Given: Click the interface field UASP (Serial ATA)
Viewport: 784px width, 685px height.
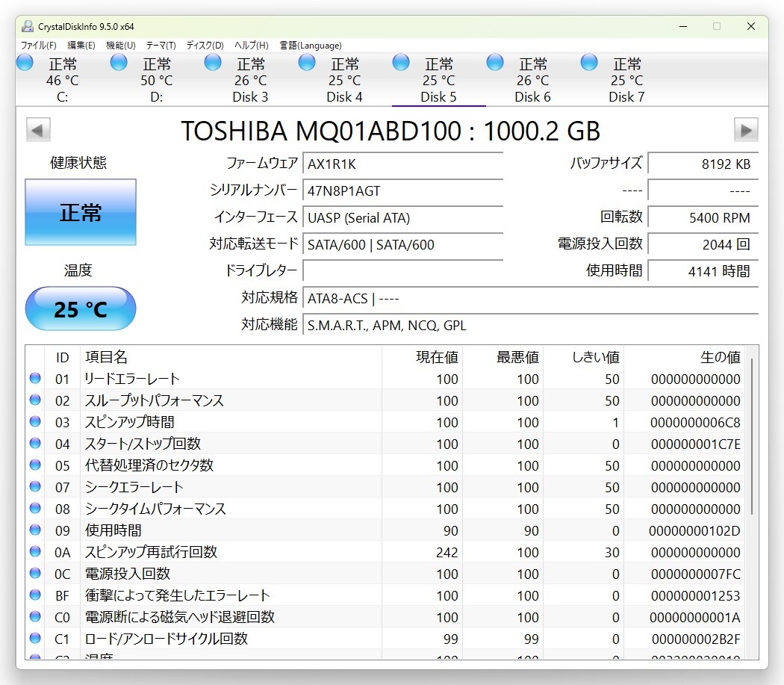Looking at the screenshot, I should tap(402, 217).
